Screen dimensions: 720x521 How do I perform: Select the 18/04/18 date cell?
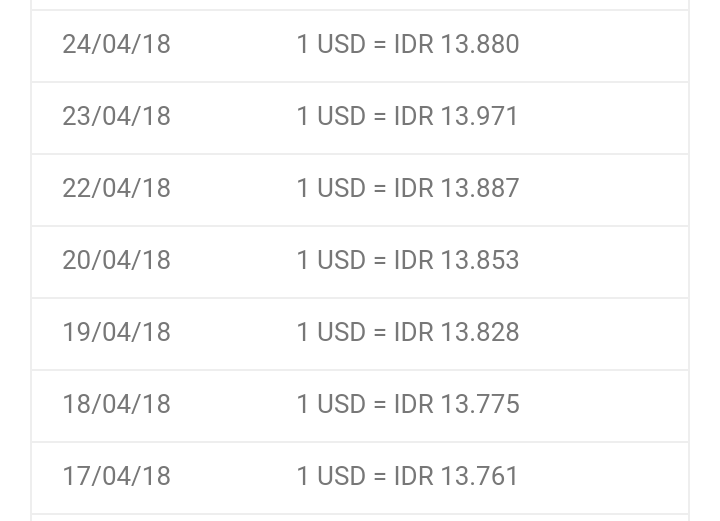pyautogui.click(x=116, y=404)
